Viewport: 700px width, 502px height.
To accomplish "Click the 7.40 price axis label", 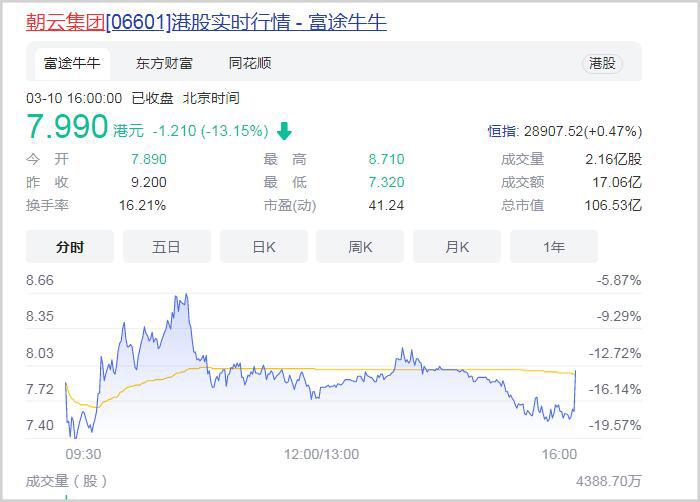I will [40, 425].
